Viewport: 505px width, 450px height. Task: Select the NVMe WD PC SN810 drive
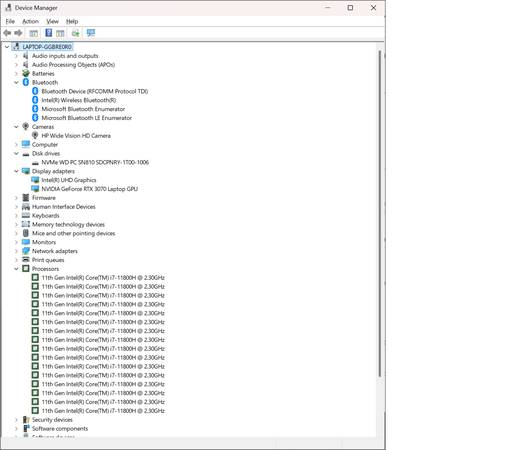(x=95, y=162)
